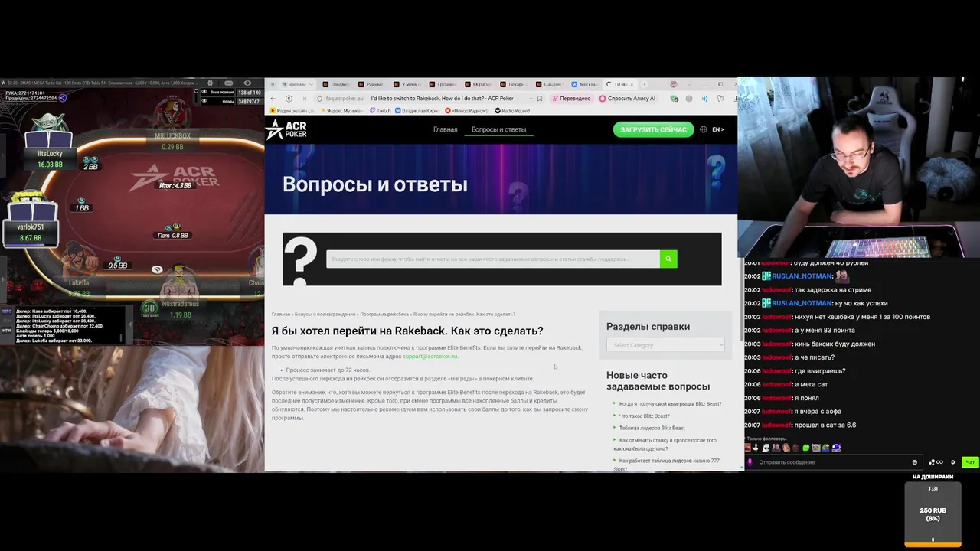
Task: Select the MTM tab in the poker log
Action: coord(6,330)
